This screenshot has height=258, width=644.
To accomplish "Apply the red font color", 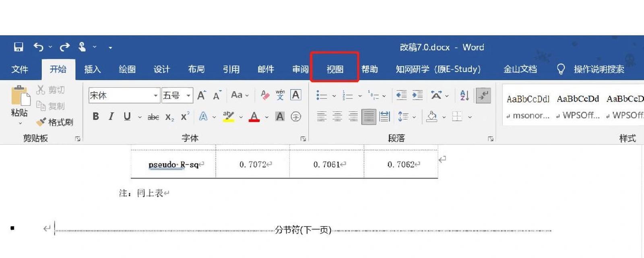I will coord(254,117).
